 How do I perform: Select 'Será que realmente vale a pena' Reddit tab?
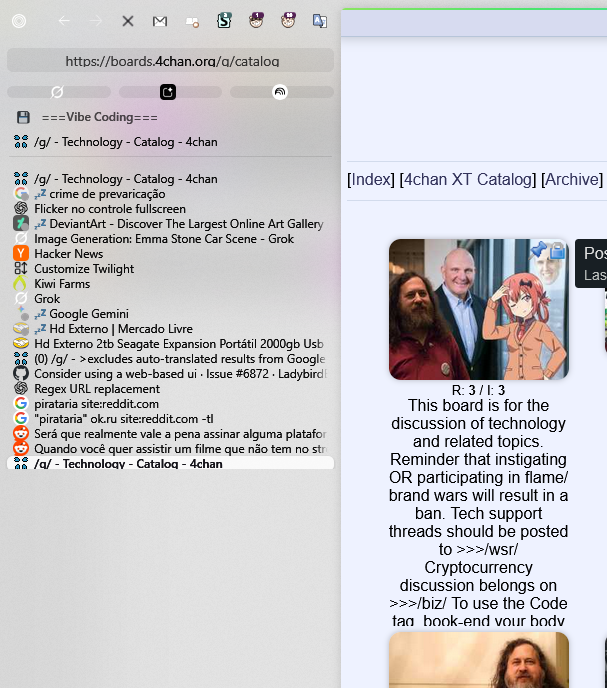[x=170, y=434]
